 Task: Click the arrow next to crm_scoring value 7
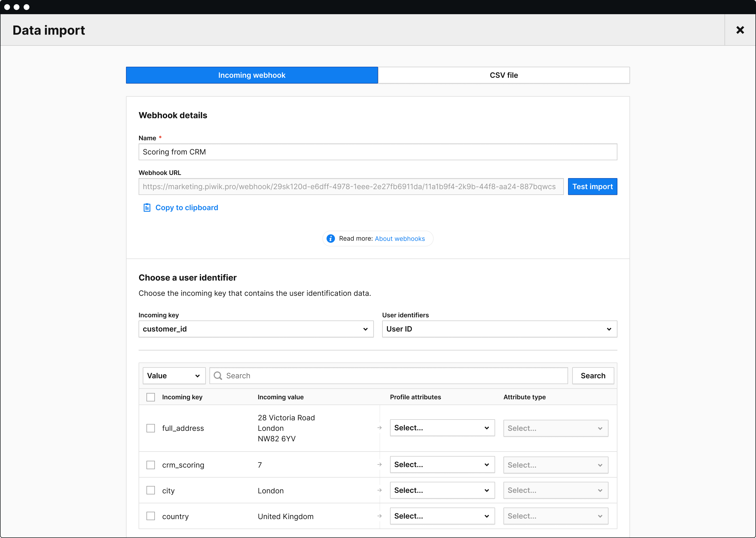379,464
